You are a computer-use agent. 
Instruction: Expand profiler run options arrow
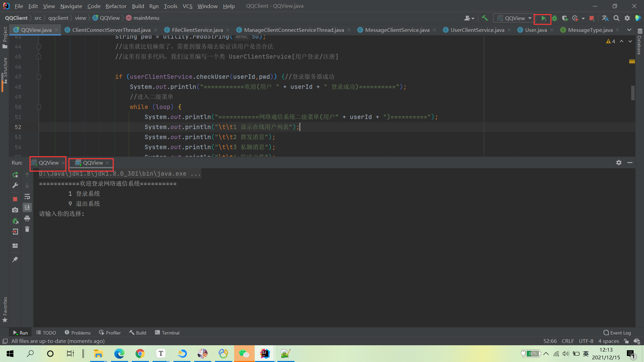tap(583, 18)
